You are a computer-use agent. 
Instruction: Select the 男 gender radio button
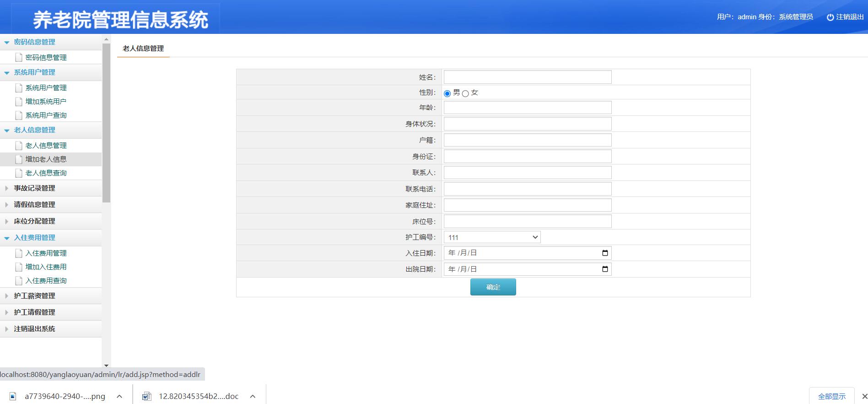[447, 93]
